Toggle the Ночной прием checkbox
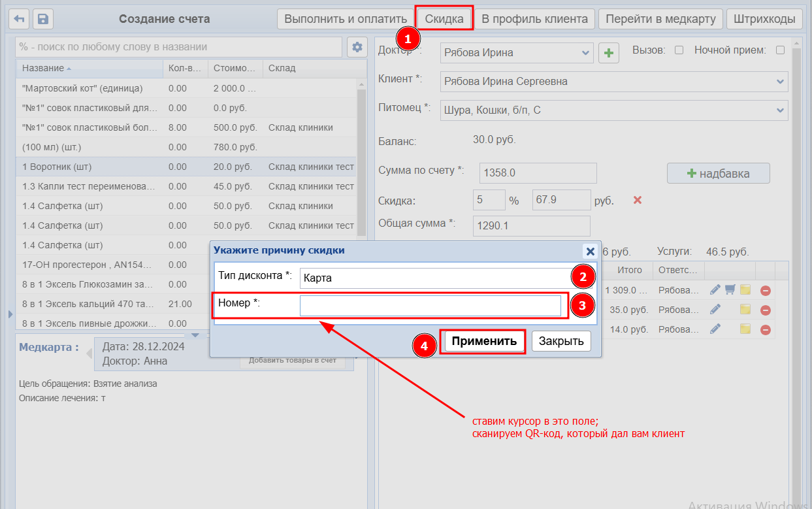The image size is (812, 509). (780, 50)
